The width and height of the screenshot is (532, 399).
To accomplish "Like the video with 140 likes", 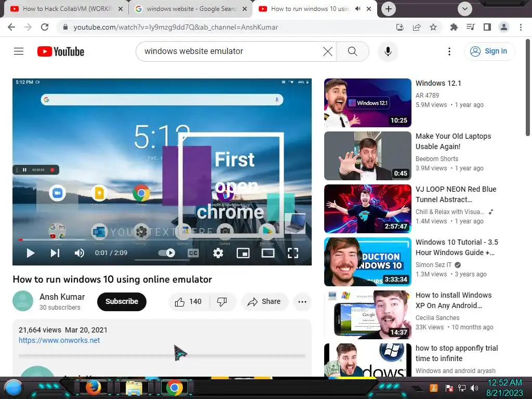I will 189,302.
